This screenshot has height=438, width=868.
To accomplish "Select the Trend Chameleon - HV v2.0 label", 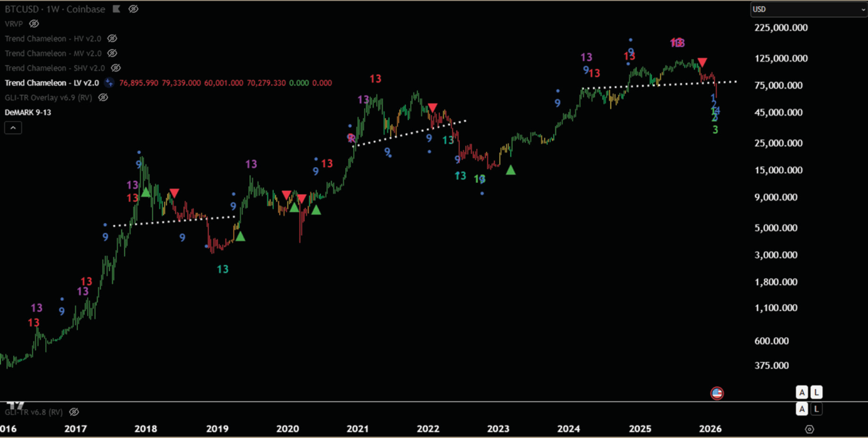I will coord(53,39).
